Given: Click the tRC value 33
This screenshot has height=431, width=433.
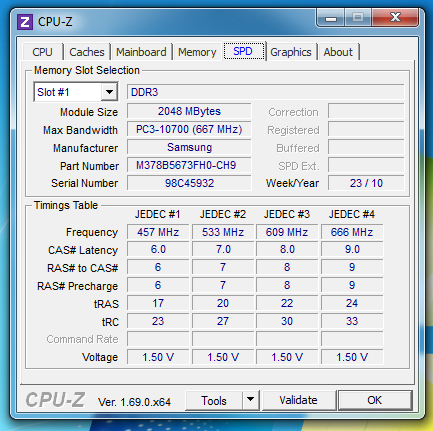Looking at the screenshot, I should 352,321.
